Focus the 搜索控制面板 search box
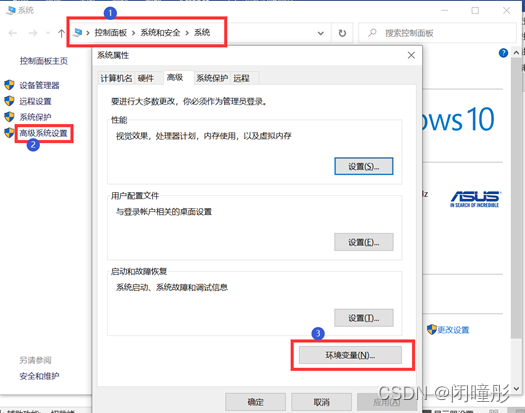Viewport: 525px width, 413px height. pyautogui.click(x=437, y=33)
